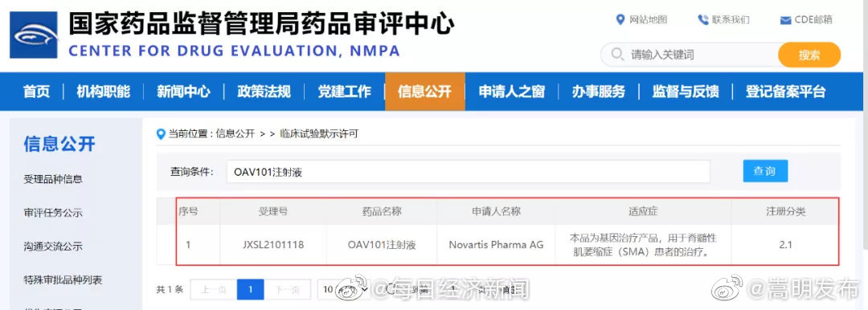The image size is (868, 310).
Task: Click the query field containing OAV101注射液
Action: (x=469, y=172)
